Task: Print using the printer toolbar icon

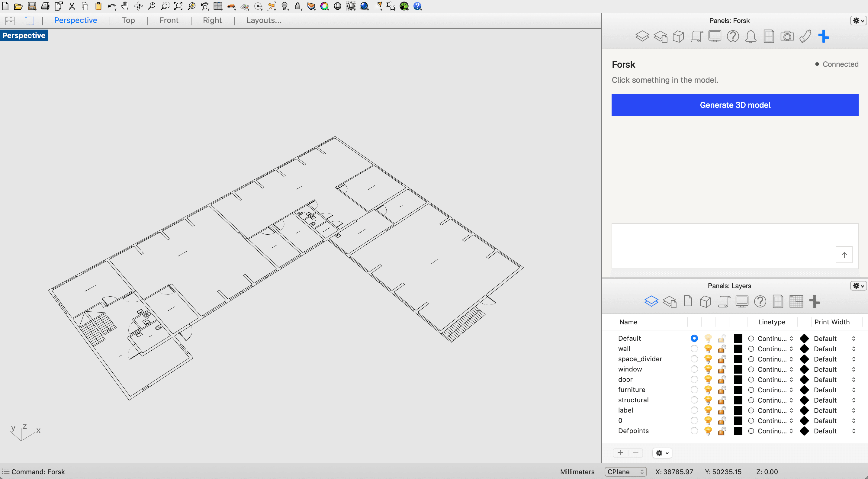Action: coord(45,6)
